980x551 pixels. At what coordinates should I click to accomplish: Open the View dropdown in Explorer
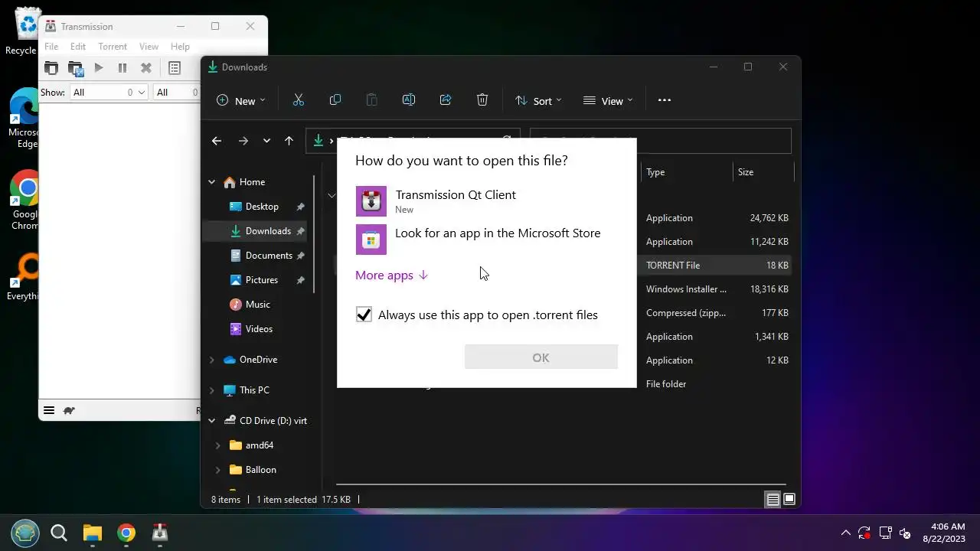point(608,100)
